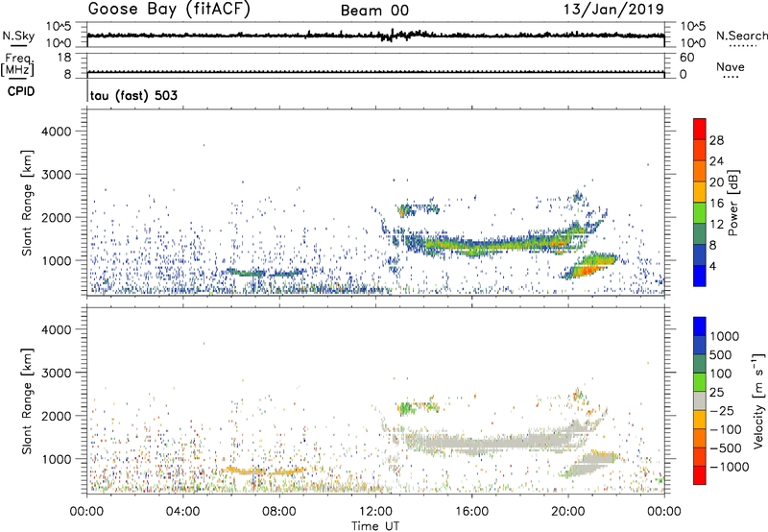Click the '18' frequency axis tick label
Image resolution: width=768 pixels, height=532 pixels.
pyautogui.click(x=64, y=58)
